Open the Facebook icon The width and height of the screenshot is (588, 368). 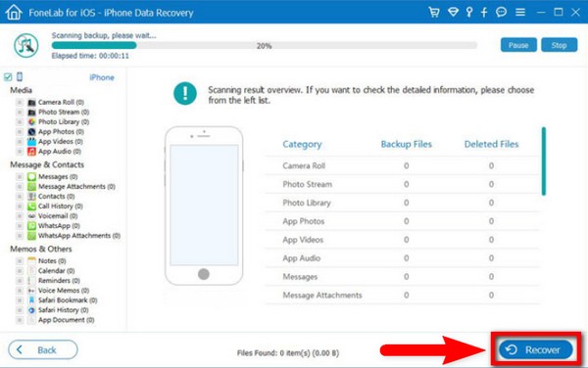(x=484, y=12)
